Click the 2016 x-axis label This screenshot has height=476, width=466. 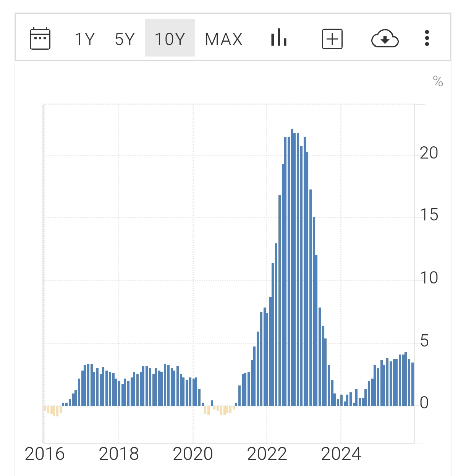point(45,454)
